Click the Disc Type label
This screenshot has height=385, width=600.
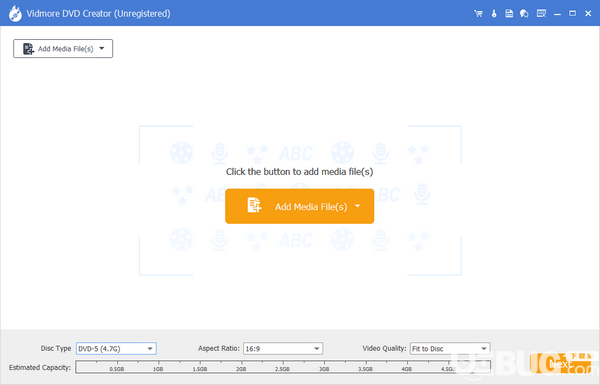click(x=56, y=348)
